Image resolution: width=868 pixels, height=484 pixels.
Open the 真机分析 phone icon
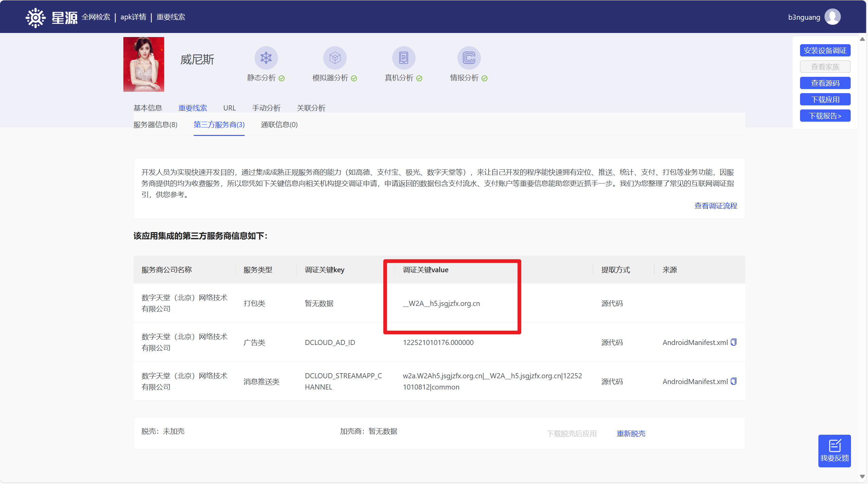click(403, 58)
